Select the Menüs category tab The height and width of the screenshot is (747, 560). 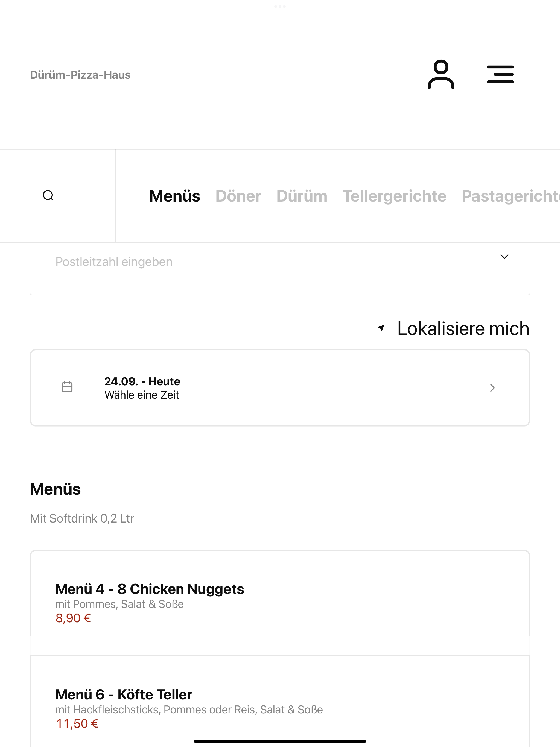pos(175,196)
